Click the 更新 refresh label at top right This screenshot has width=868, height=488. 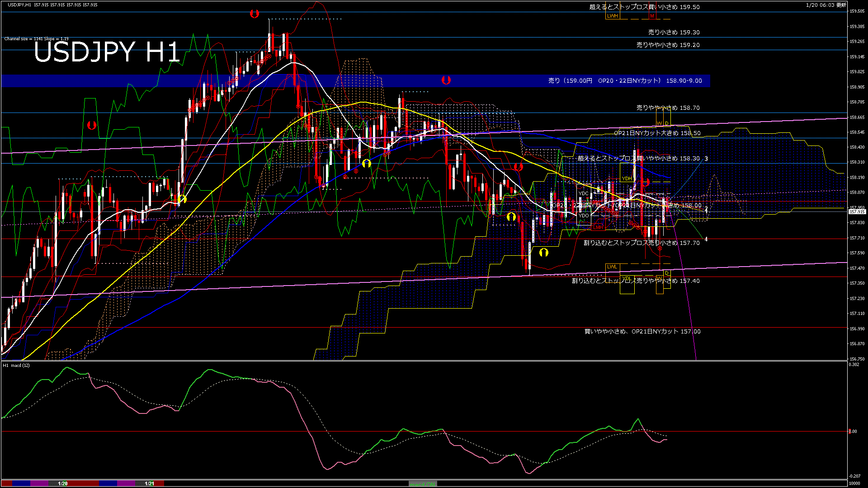[841, 5]
